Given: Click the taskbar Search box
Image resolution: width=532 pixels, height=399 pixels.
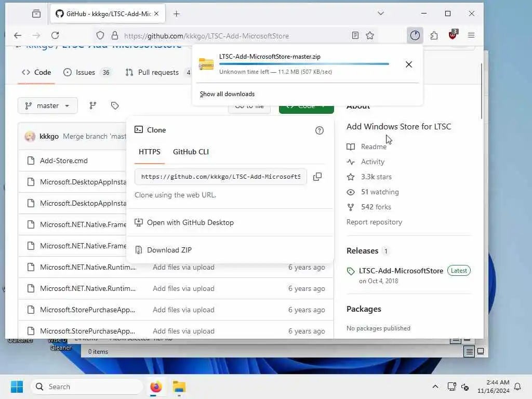Looking at the screenshot, I should [x=87, y=387].
